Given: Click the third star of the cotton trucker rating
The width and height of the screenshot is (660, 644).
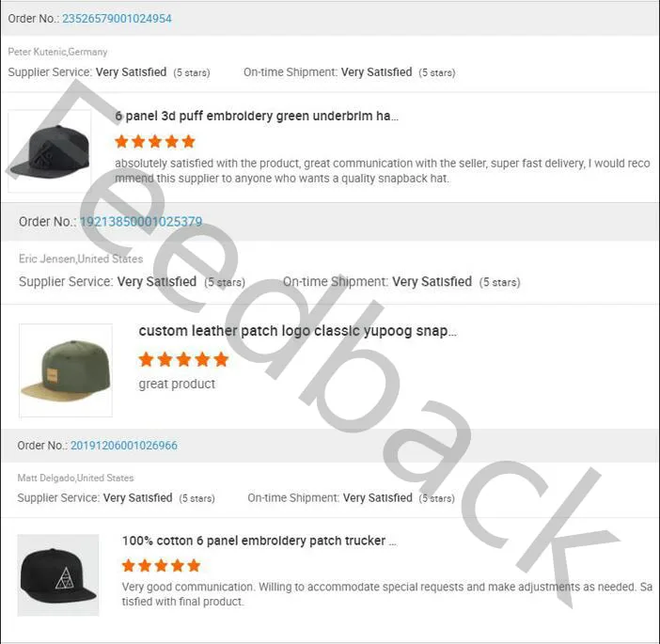Looking at the screenshot, I should 161,565.
